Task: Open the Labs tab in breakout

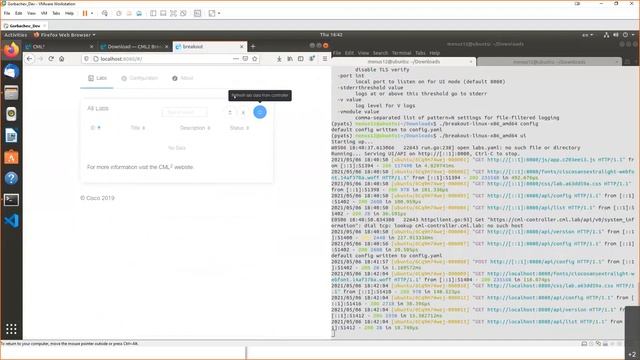Action: [x=97, y=78]
